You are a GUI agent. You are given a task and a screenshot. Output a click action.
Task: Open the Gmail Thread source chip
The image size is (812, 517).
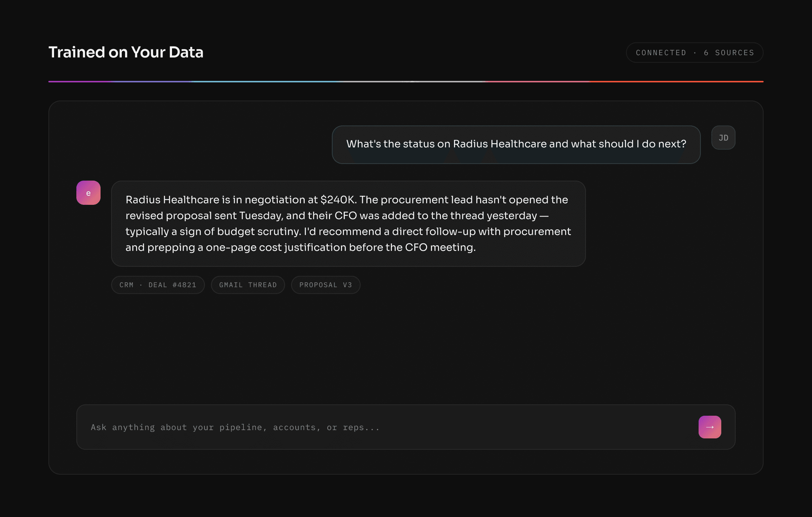pyautogui.click(x=248, y=285)
